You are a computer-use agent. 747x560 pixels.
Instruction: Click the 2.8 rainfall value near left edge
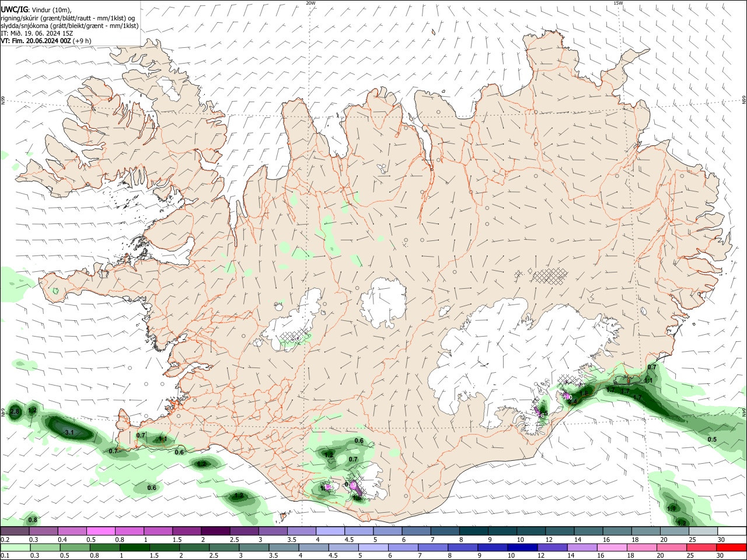(x=15, y=412)
